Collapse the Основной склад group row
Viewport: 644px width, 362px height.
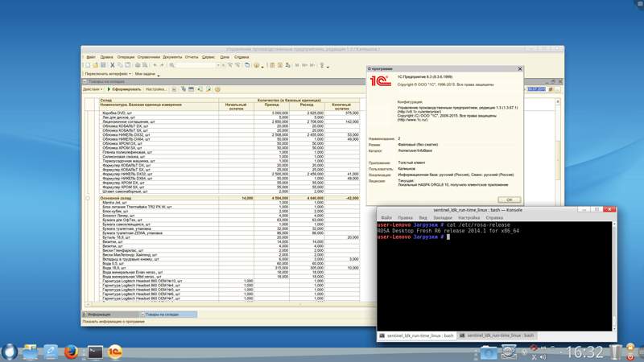[88, 198]
